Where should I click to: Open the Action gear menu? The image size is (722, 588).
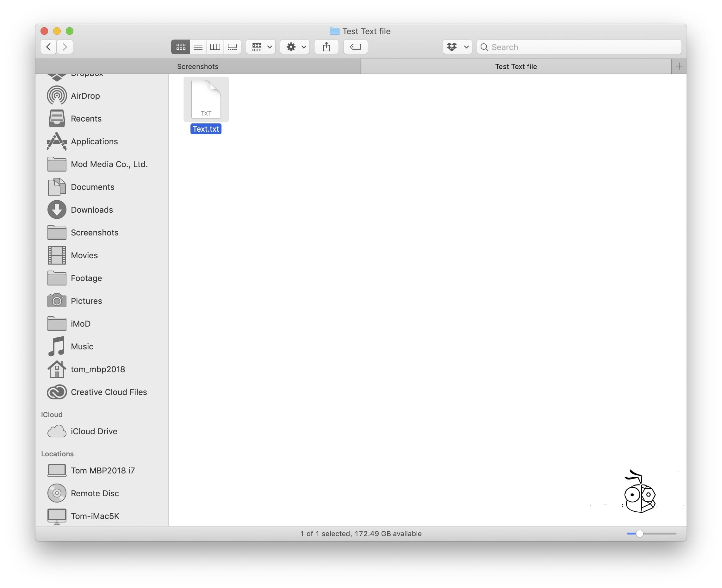(x=294, y=47)
